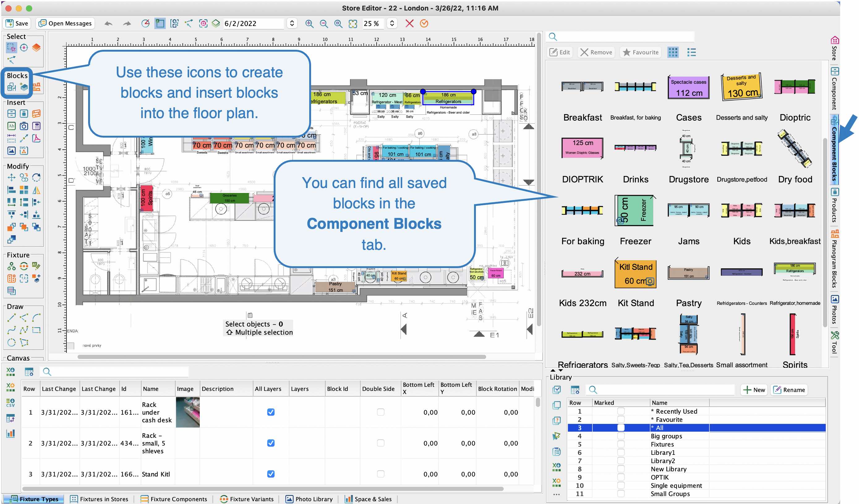
Task: Click the New library button
Action: click(x=754, y=390)
